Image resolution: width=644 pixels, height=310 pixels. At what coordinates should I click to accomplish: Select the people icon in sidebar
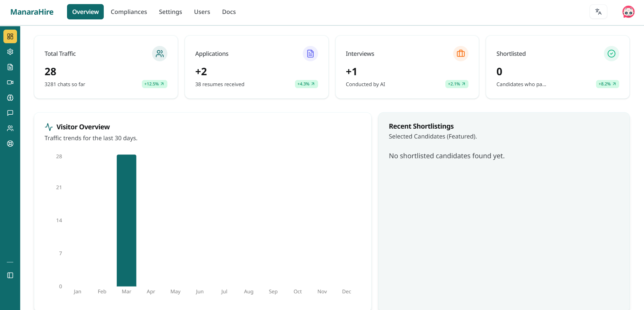tap(10, 128)
